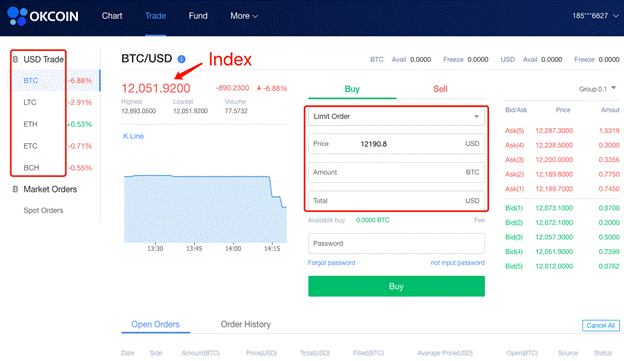The width and height of the screenshot is (624, 361).
Task: Click the price chart area
Action: coord(205,209)
